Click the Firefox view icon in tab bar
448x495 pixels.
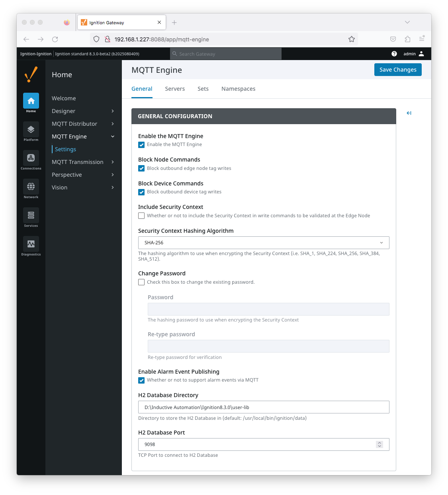pyautogui.click(x=67, y=22)
